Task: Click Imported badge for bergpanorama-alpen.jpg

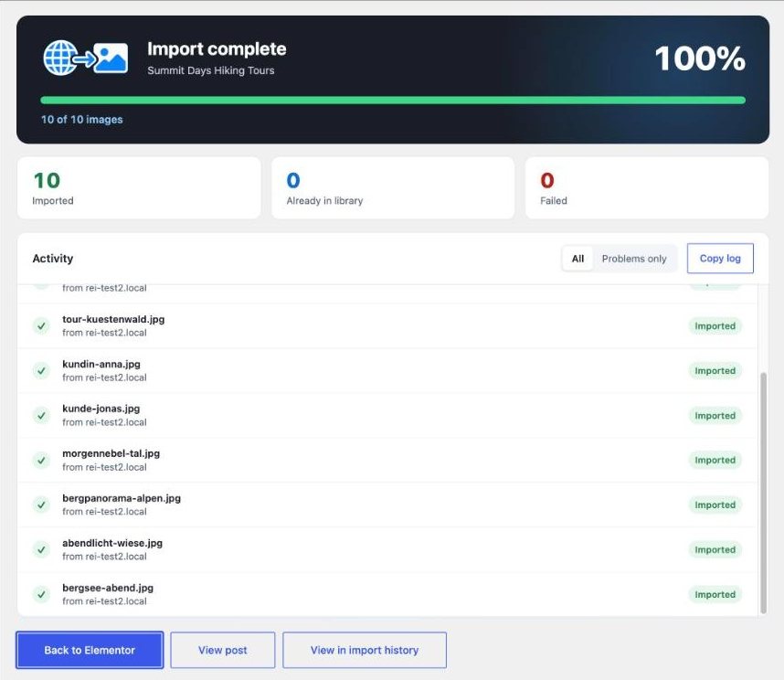Action: point(715,505)
